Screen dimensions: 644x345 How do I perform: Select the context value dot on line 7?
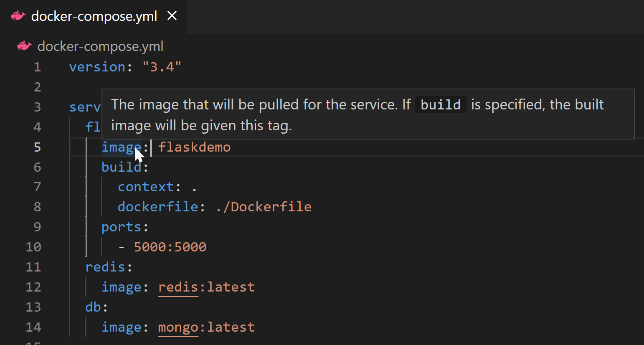click(x=195, y=187)
